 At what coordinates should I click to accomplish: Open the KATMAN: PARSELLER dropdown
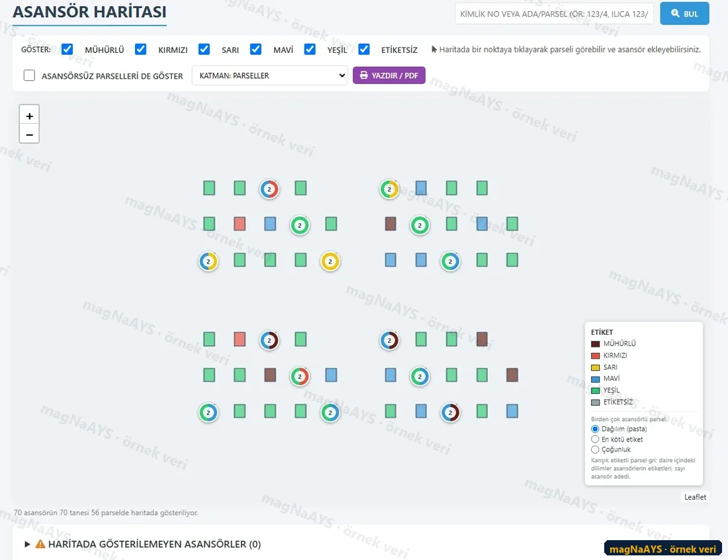[x=270, y=75]
